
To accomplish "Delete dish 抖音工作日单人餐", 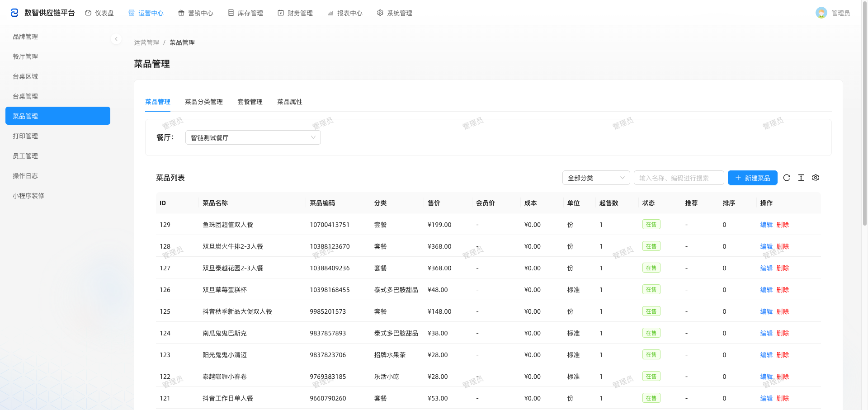I will coord(783,398).
